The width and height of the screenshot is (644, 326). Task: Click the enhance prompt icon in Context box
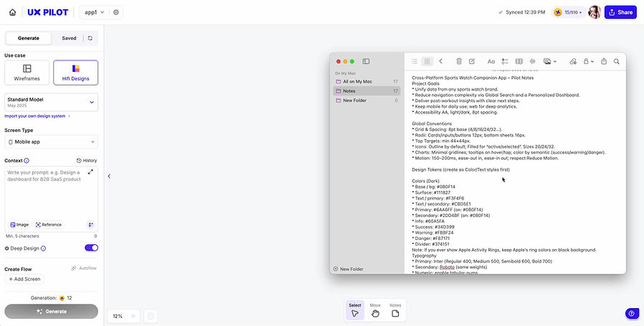(x=91, y=225)
